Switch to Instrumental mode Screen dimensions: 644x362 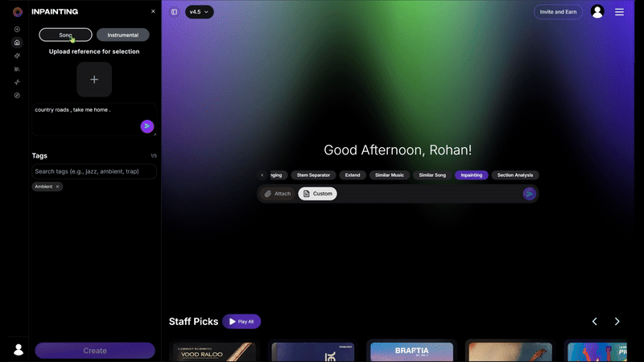coord(122,35)
